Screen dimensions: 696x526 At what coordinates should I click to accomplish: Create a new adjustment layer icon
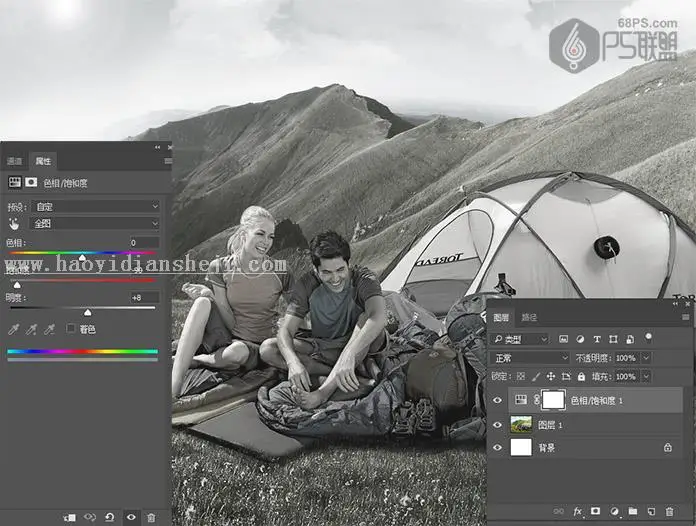(x=614, y=511)
